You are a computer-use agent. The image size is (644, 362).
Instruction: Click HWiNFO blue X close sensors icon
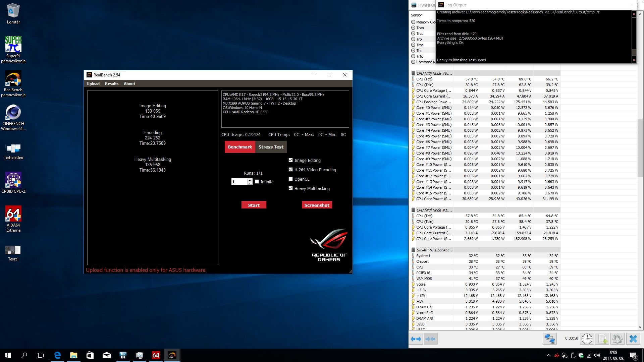pos(633,339)
